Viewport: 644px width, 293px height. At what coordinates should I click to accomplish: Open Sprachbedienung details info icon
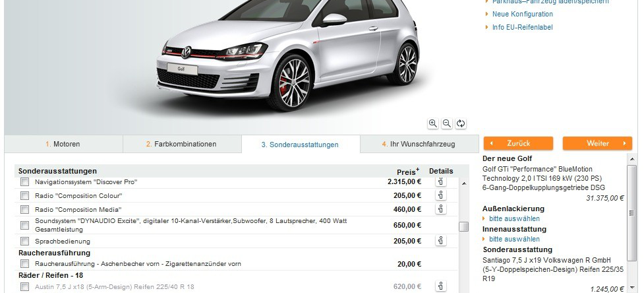[441, 242]
